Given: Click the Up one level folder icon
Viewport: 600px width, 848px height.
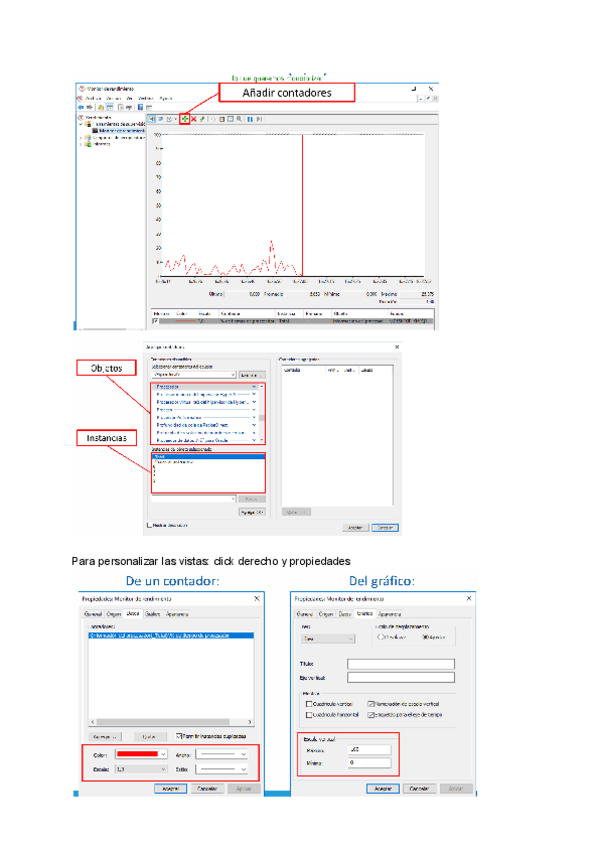Looking at the screenshot, I should (101, 107).
